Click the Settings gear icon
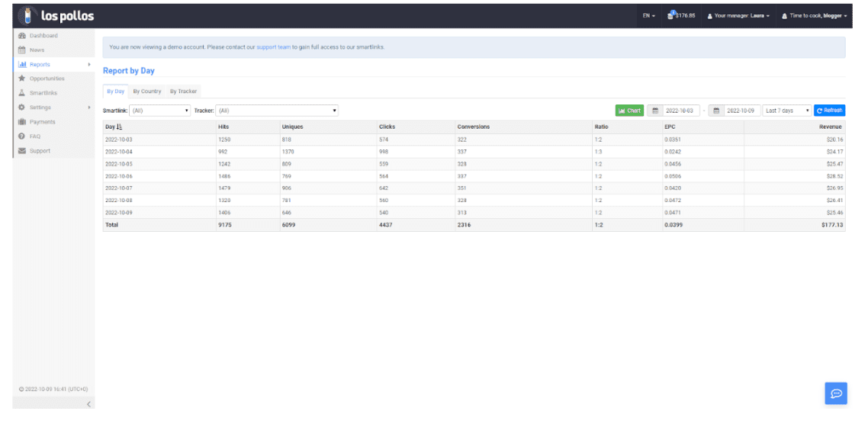This screenshot has width=868, height=440. [x=22, y=108]
